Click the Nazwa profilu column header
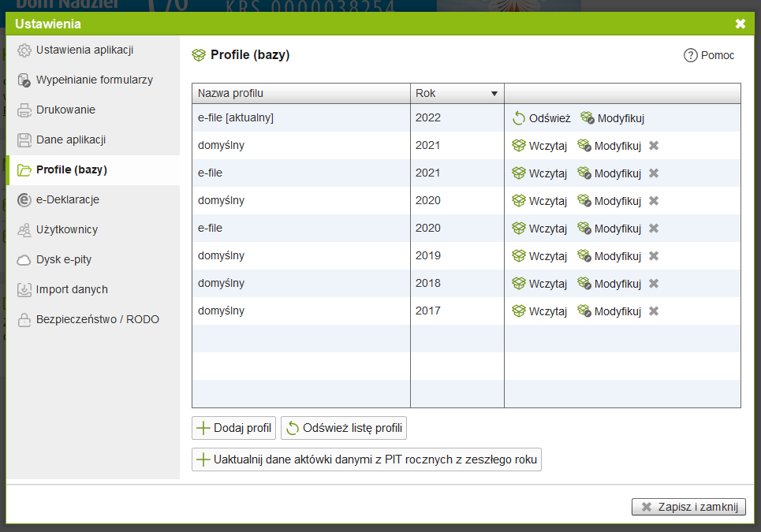The height and width of the screenshot is (532, 761). [301, 93]
